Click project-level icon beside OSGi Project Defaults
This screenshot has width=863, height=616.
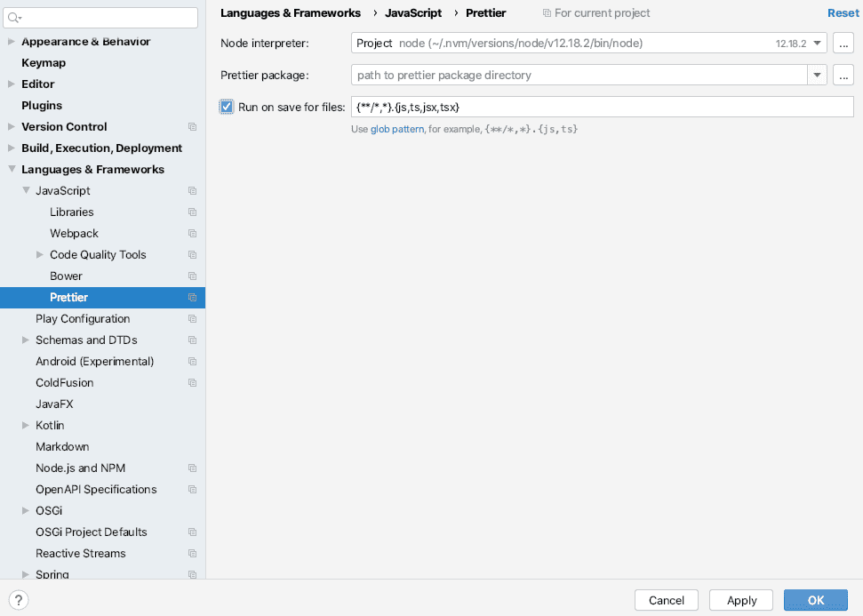pyautogui.click(x=192, y=532)
